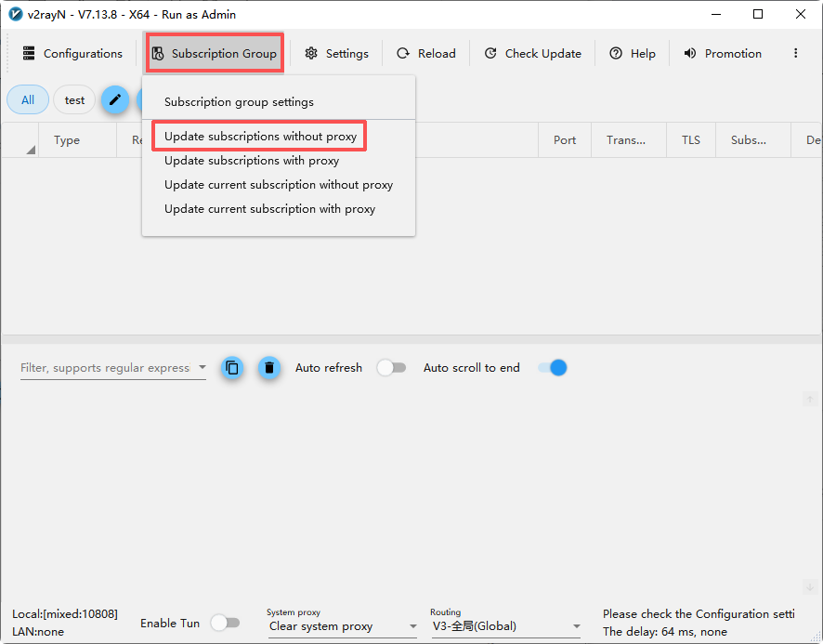Click the log filter input field
This screenshot has width=823, height=644.
pyautogui.click(x=106, y=368)
